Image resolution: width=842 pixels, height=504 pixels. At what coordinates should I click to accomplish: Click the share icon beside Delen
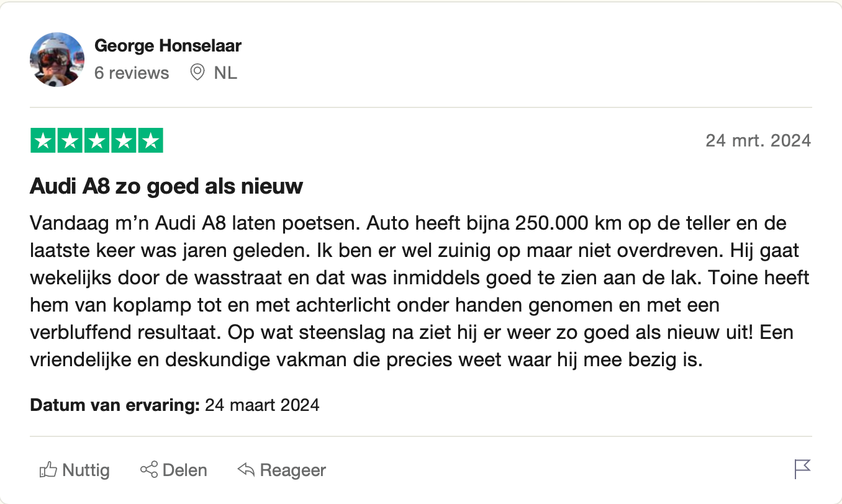pyautogui.click(x=148, y=470)
